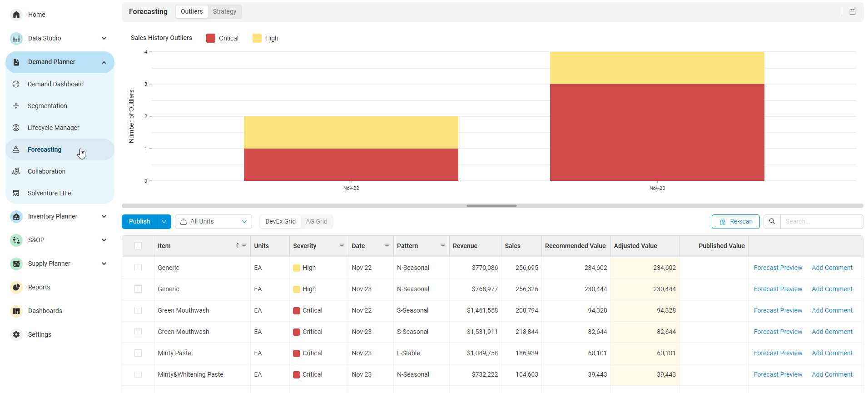Open the Item column filter icon
The height and width of the screenshot is (393, 868).
tap(244, 245)
